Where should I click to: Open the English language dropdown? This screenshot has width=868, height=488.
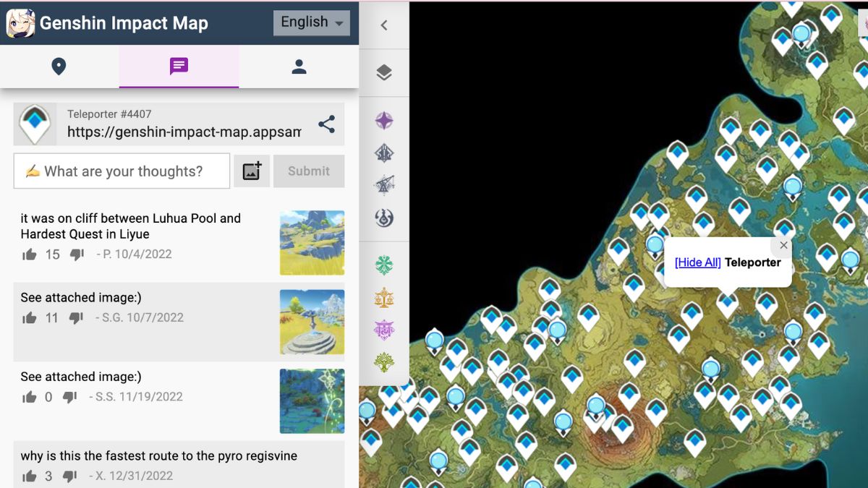(312, 22)
